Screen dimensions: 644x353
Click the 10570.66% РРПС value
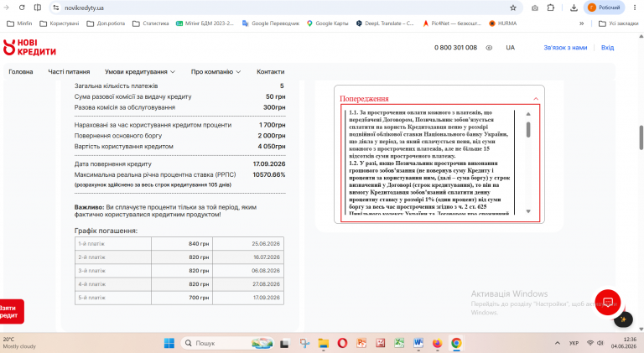(268, 175)
